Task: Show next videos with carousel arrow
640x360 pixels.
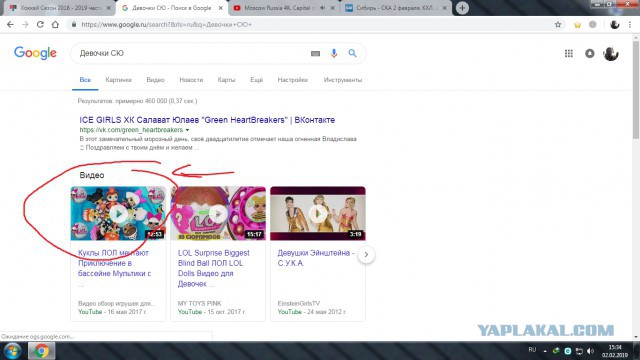Action: pyautogui.click(x=366, y=255)
